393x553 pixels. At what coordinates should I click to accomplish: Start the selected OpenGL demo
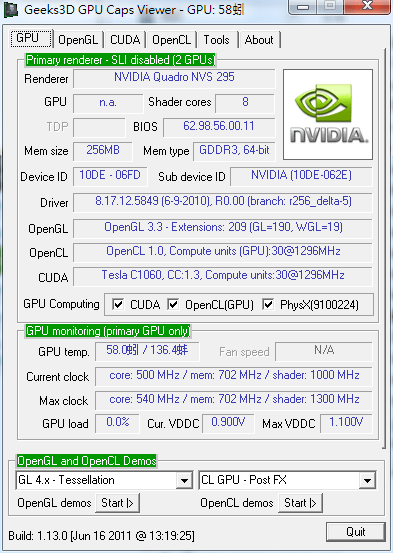[117, 503]
